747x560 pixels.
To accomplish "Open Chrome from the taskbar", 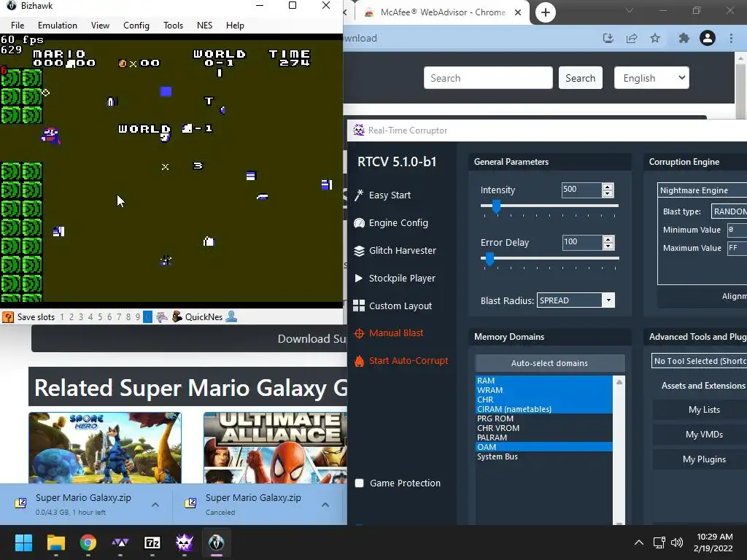I will click(x=88, y=542).
